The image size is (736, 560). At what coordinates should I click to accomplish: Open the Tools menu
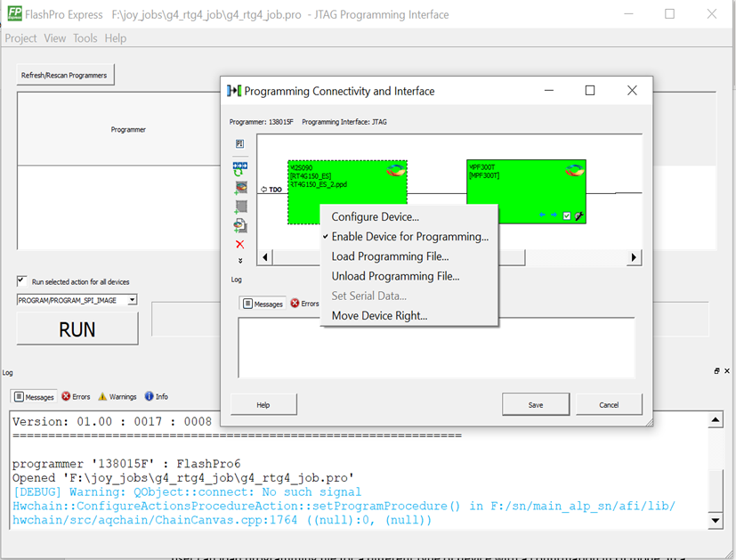pos(85,38)
